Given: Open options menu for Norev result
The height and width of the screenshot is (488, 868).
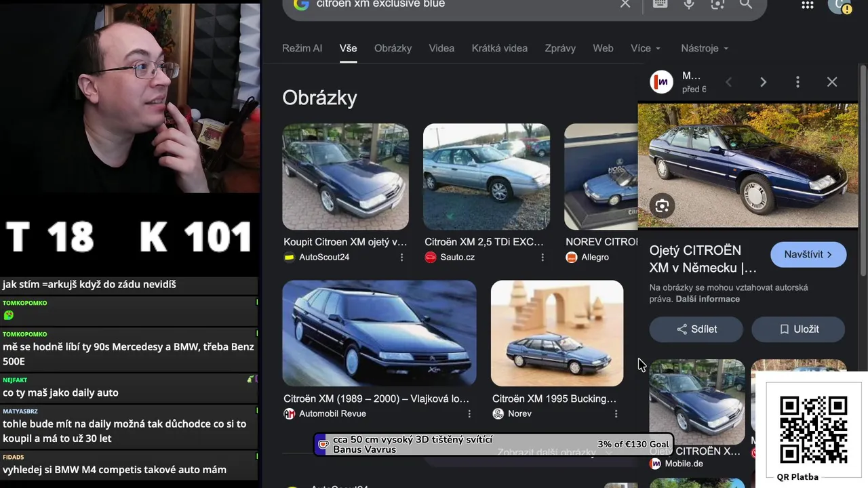Looking at the screenshot, I should (616, 413).
